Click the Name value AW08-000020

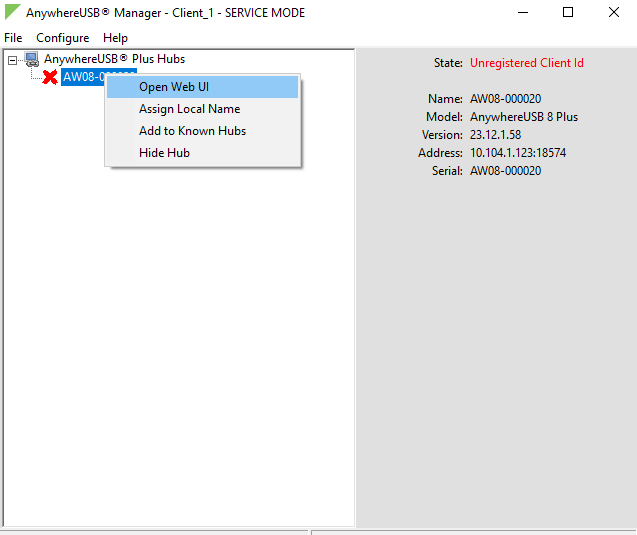(505, 99)
